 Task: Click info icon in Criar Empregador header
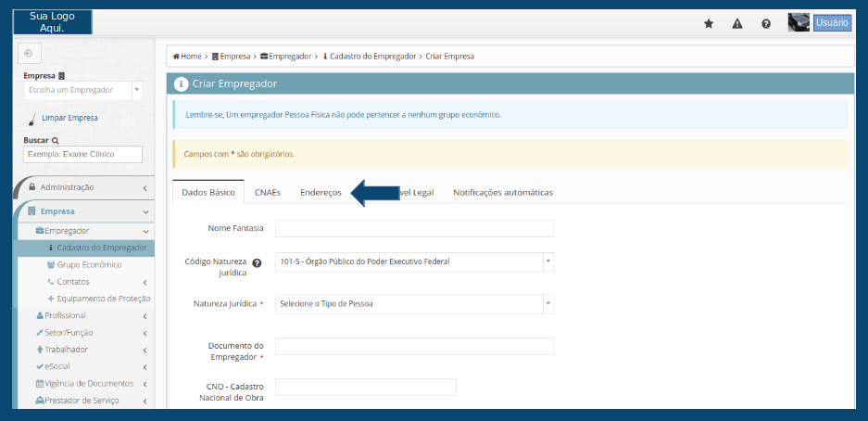pos(181,84)
